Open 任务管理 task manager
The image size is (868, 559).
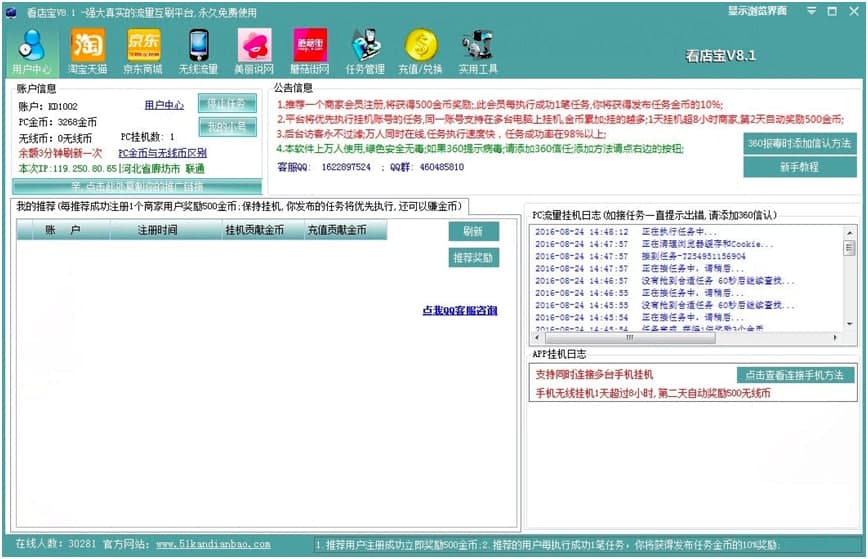pos(365,51)
